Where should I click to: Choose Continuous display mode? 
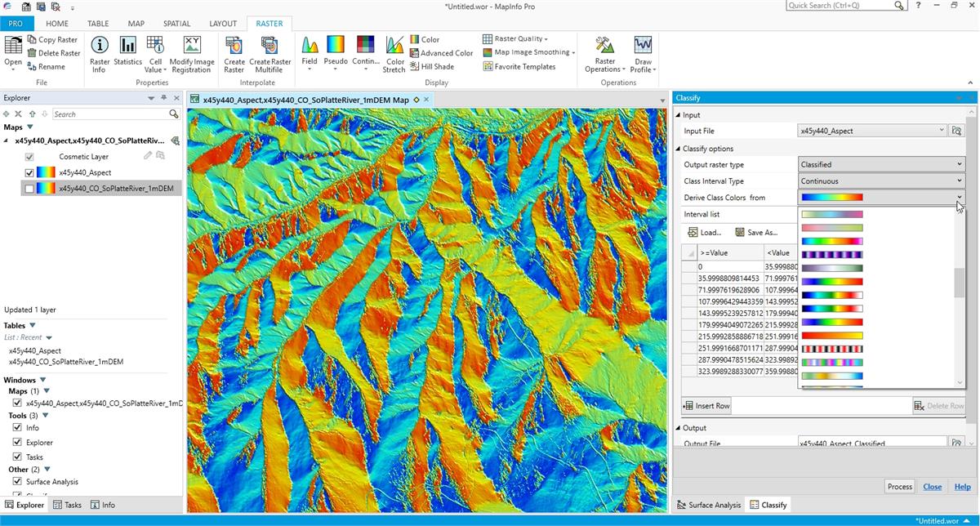pyautogui.click(x=366, y=54)
